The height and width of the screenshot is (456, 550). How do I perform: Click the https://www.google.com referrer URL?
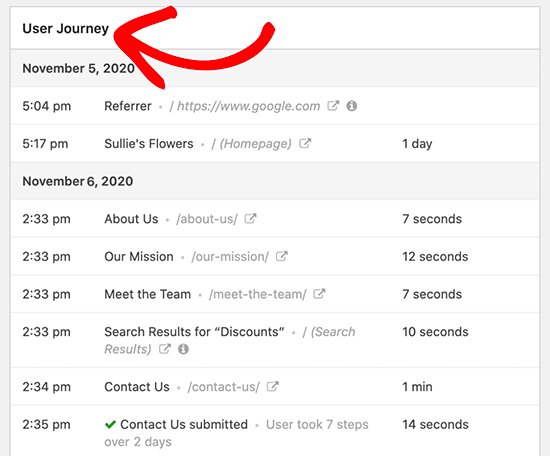point(248,106)
